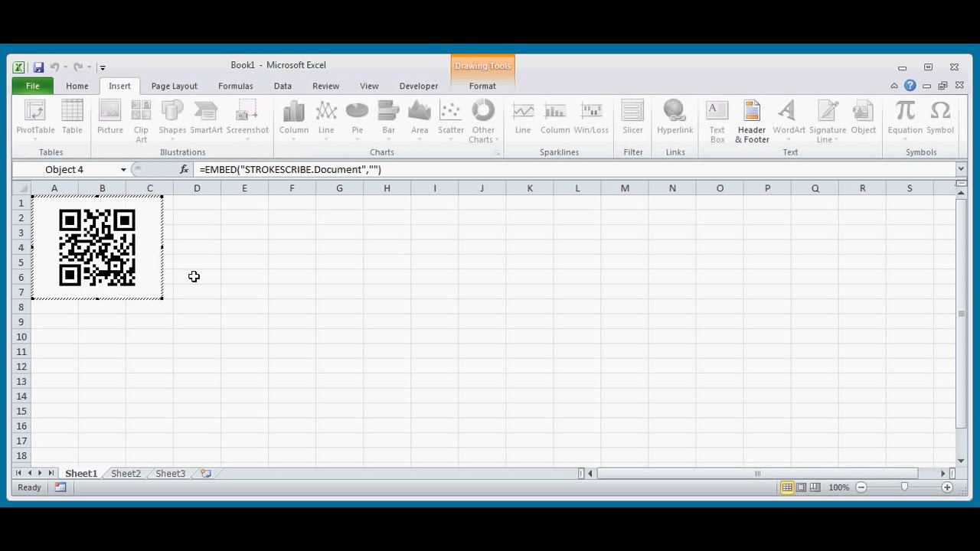Open the Shapes gallery
Viewport: 980px width, 551px height.
click(172, 119)
